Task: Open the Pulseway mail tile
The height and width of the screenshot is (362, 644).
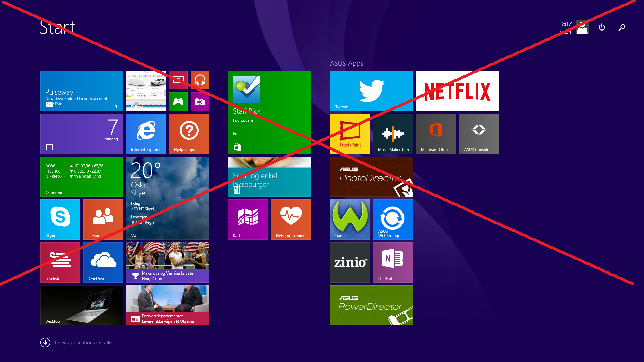Action: [x=82, y=91]
